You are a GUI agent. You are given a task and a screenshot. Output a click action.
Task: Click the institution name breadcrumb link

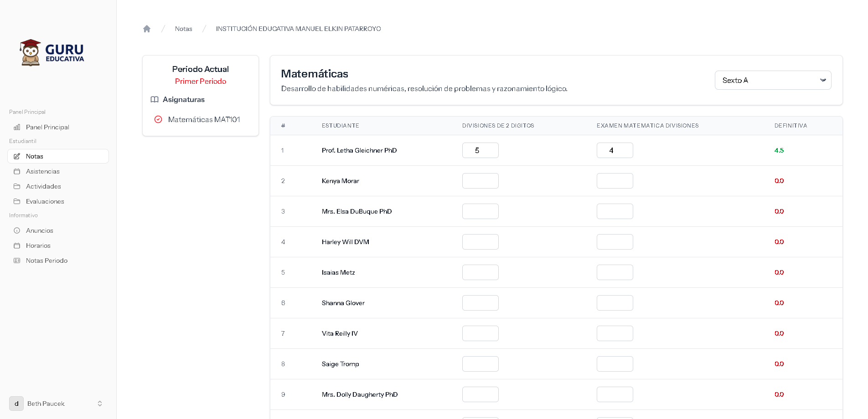pyautogui.click(x=298, y=29)
